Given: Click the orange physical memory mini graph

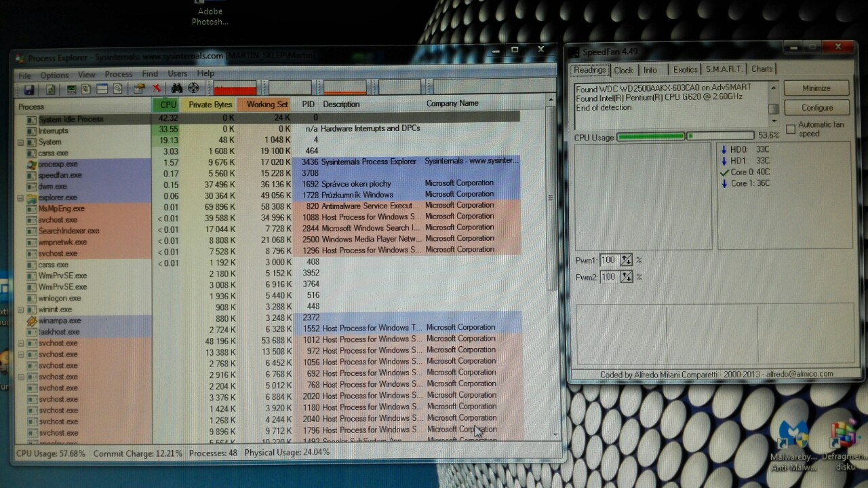Looking at the screenshot, I should click(x=344, y=87).
